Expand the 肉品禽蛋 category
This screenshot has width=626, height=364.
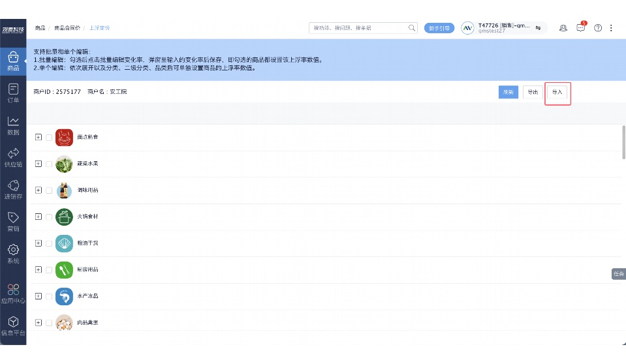click(38, 322)
